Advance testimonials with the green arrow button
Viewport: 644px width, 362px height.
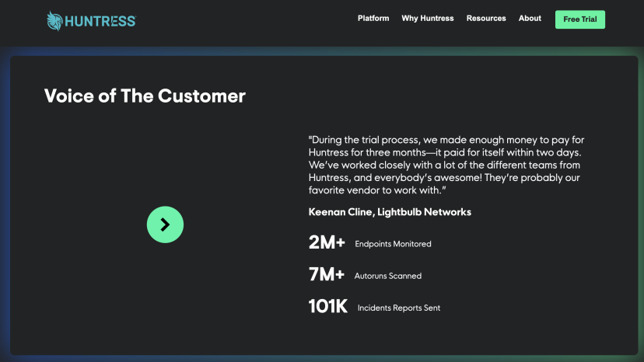(165, 225)
